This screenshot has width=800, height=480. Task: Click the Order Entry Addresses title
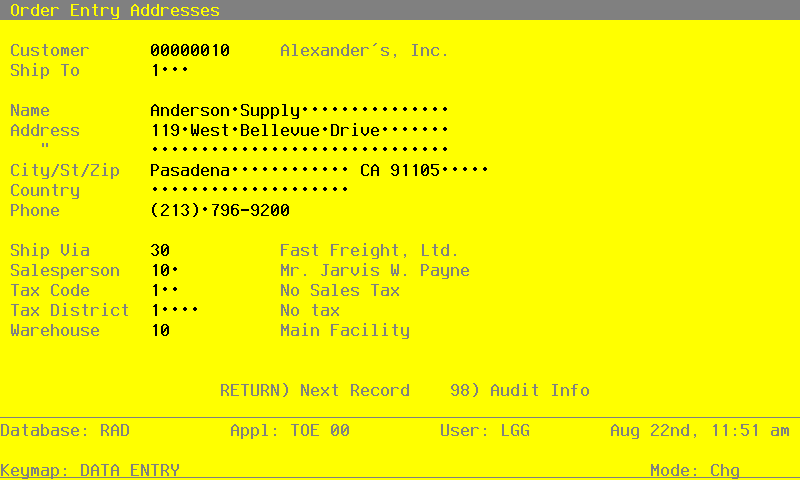115,10
